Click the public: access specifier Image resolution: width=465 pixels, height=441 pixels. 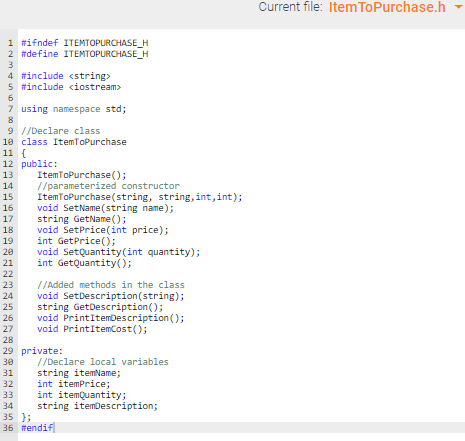(x=39, y=164)
